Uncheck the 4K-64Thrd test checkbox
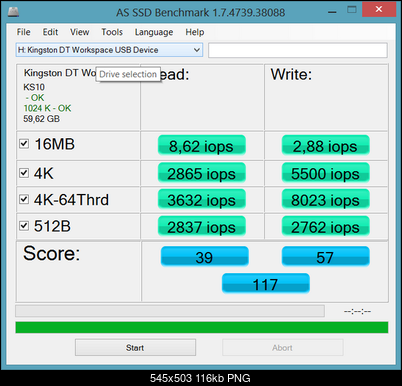The width and height of the screenshot is (402, 386). pyautogui.click(x=24, y=199)
